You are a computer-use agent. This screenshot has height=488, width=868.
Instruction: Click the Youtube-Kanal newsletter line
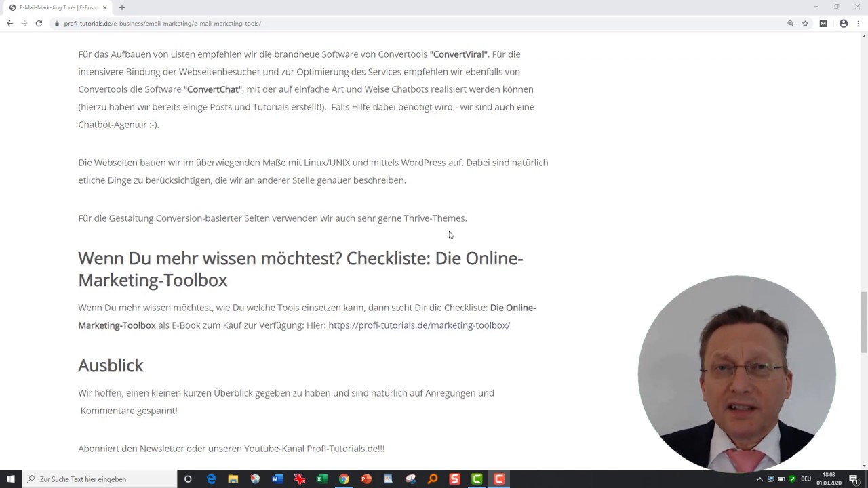(x=231, y=449)
